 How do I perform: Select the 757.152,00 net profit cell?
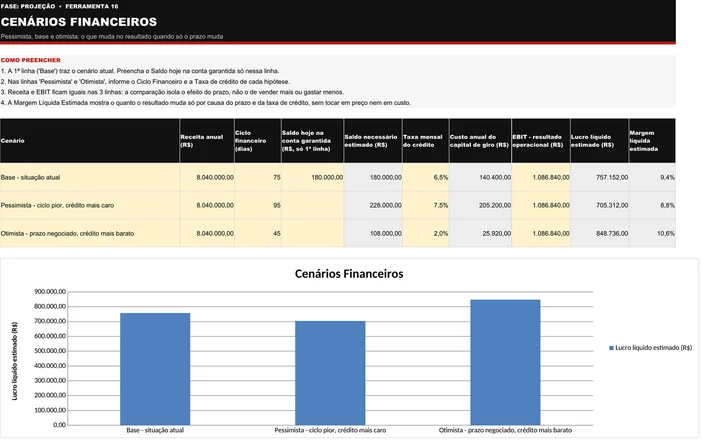click(599, 177)
